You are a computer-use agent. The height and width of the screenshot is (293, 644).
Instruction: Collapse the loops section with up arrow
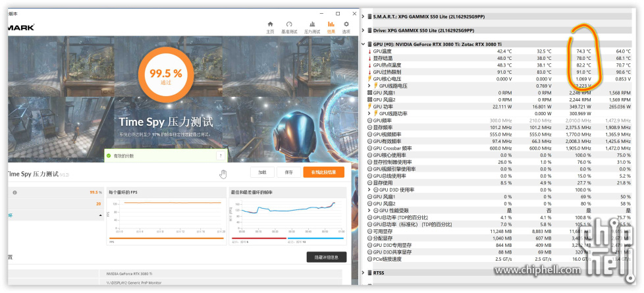(100, 215)
